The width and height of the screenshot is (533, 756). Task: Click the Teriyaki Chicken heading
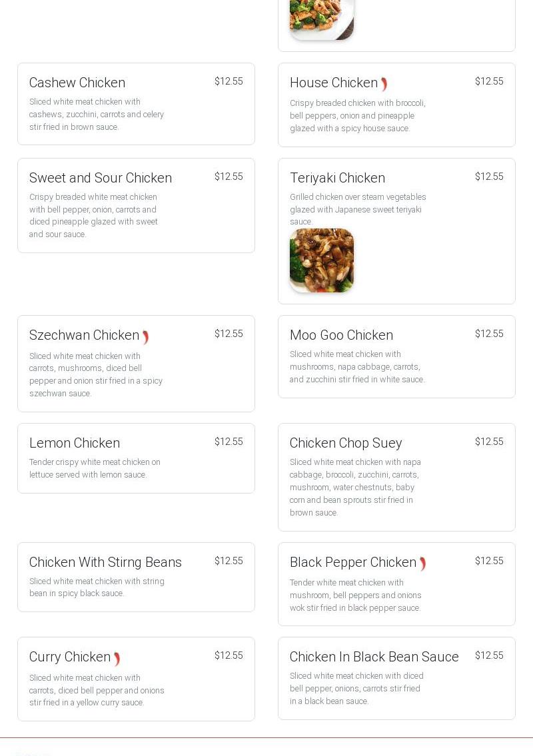[x=337, y=178]
